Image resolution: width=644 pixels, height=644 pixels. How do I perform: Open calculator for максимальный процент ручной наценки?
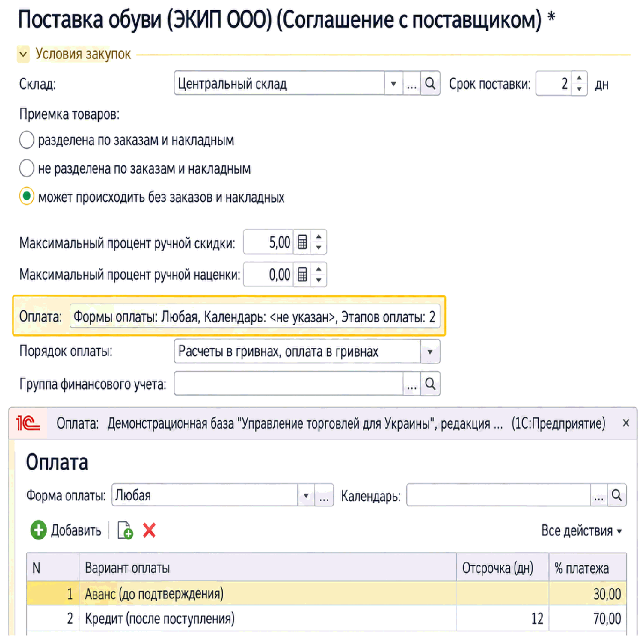[302, 275]
